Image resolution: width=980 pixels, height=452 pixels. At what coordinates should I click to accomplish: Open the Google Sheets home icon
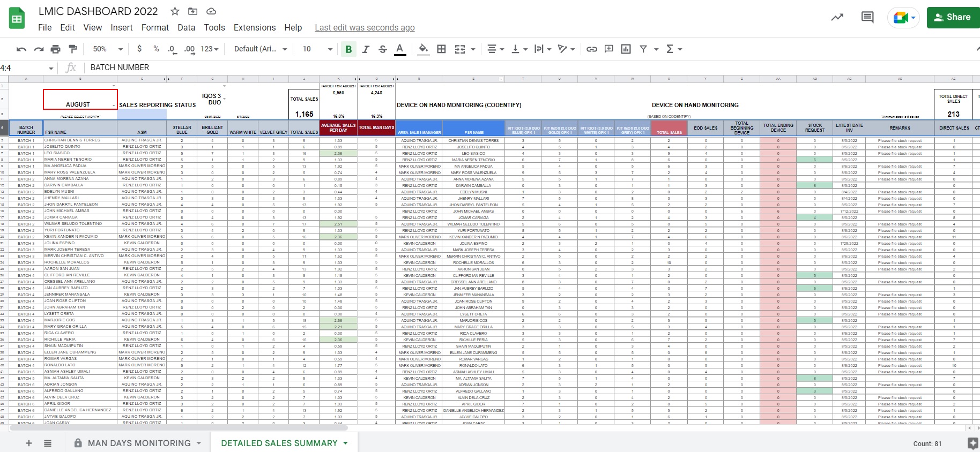click(17, 19)
